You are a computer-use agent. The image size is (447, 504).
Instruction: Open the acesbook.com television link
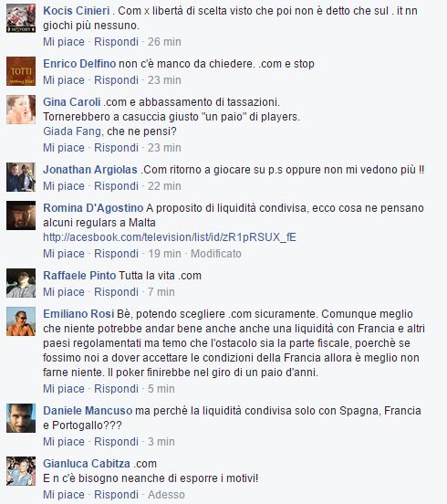point(170,237)
